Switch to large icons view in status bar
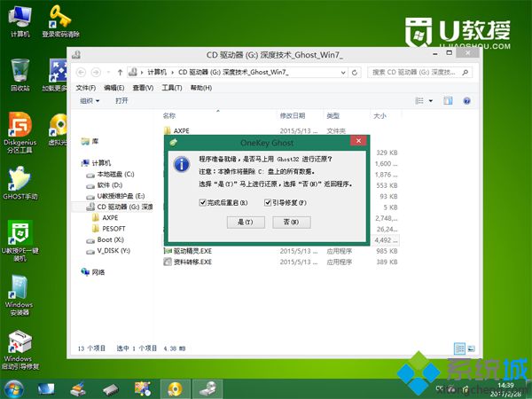Screen dimensions: 532x399 (472, 348)
